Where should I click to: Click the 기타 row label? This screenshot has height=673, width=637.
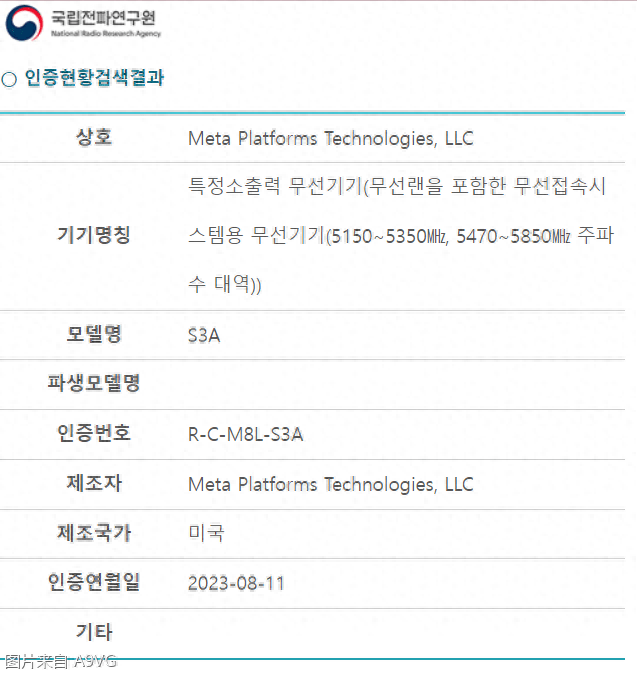click(x=94, y=632)
